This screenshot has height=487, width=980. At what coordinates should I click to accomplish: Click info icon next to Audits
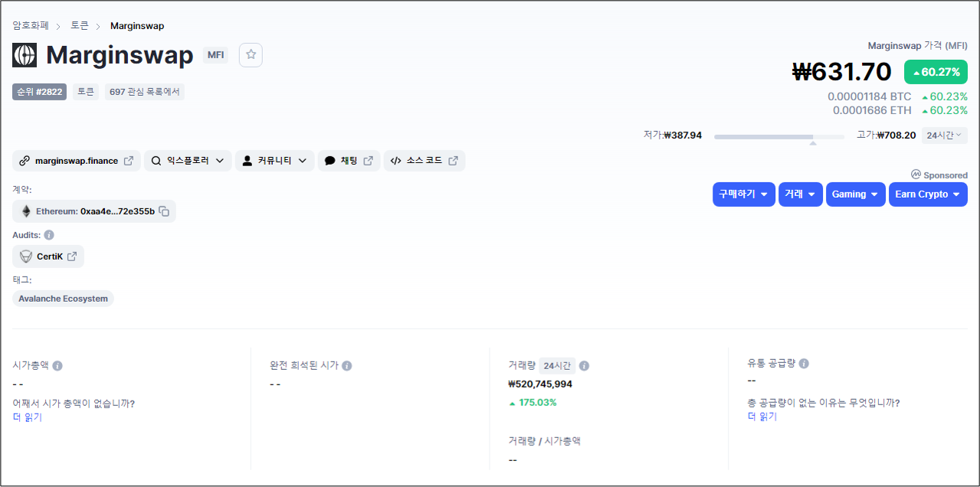click(49, 235)
